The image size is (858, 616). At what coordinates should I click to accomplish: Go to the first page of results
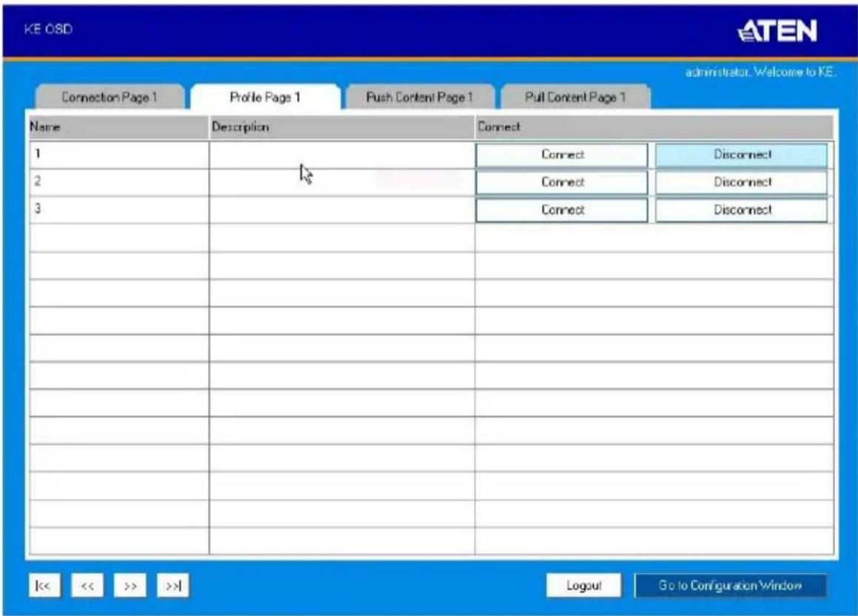pos(44,586)
